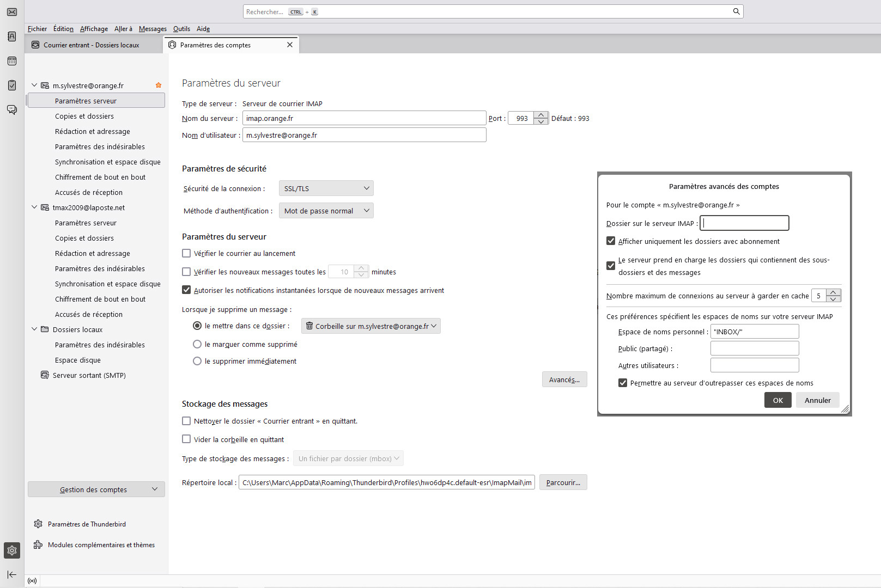Viewport: 881px width, 588px height.
Task: Enable Nettoyer le dossier Courrier entrant
Action: click(186, 421)
